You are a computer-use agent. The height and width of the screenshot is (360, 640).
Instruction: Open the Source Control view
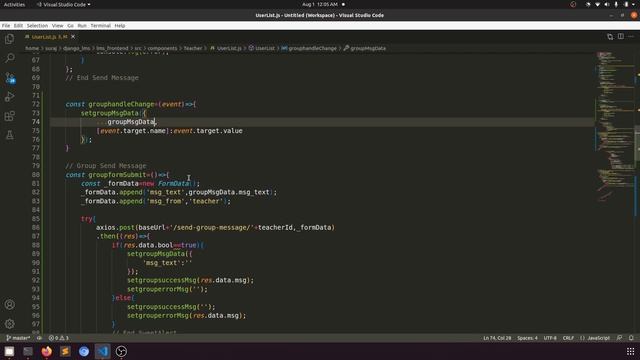pyautogui.click(x=9, y=78)
